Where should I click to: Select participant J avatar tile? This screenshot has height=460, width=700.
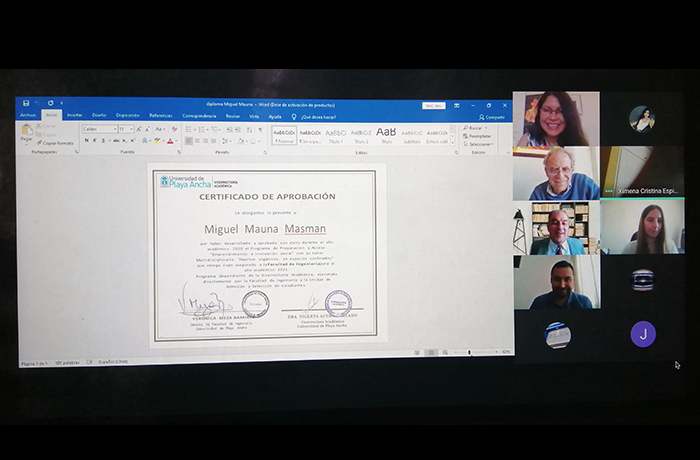point(643,334)
